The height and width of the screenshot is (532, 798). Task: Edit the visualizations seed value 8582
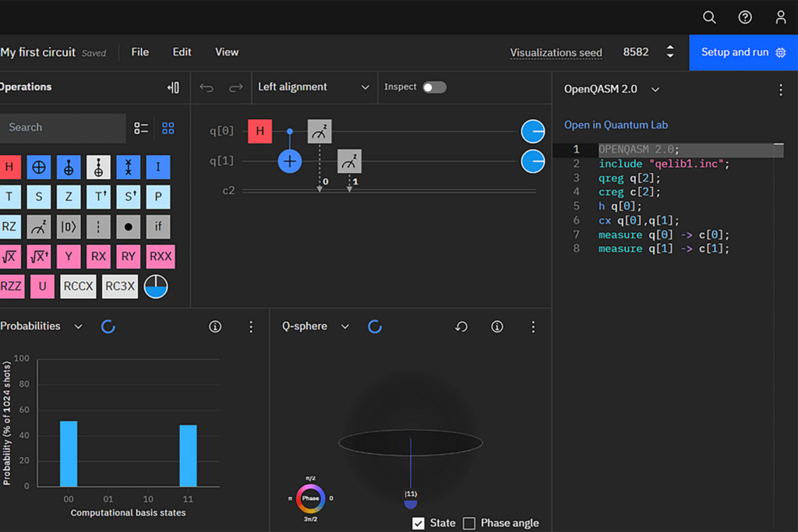[636, 52]
